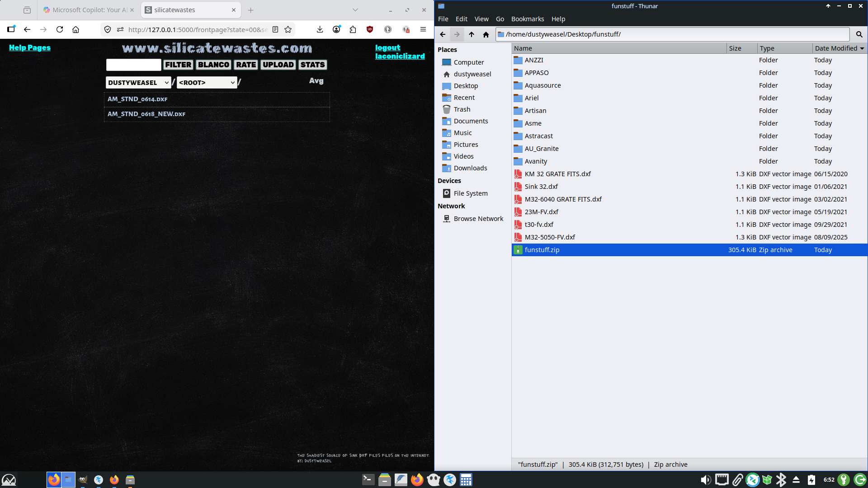868x488 pixels.
Task: Open Firefox downloads panel
Action: (x=320, y=29)
